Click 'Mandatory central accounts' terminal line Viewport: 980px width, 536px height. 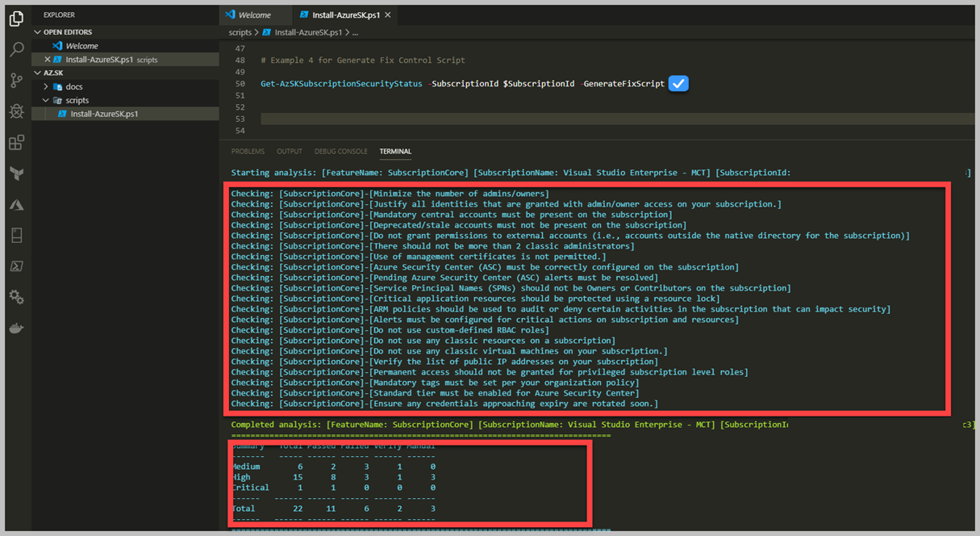(x=452, y=215)
